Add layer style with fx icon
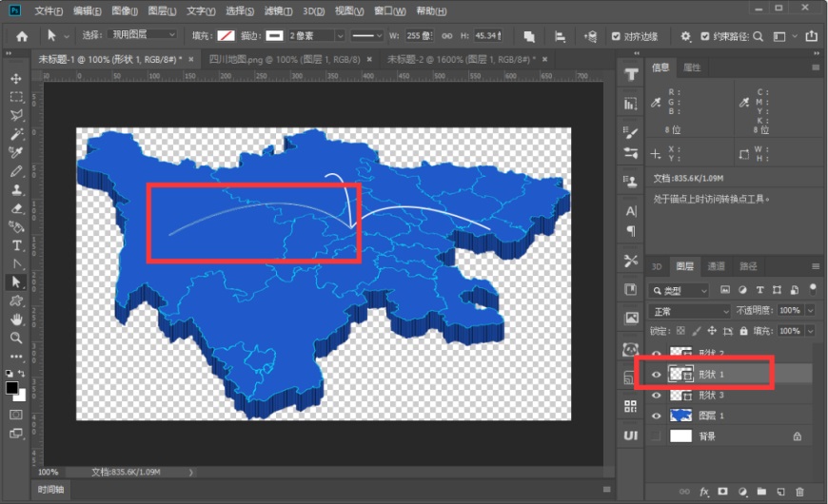828x504 pixels. [x=704, y=492]
